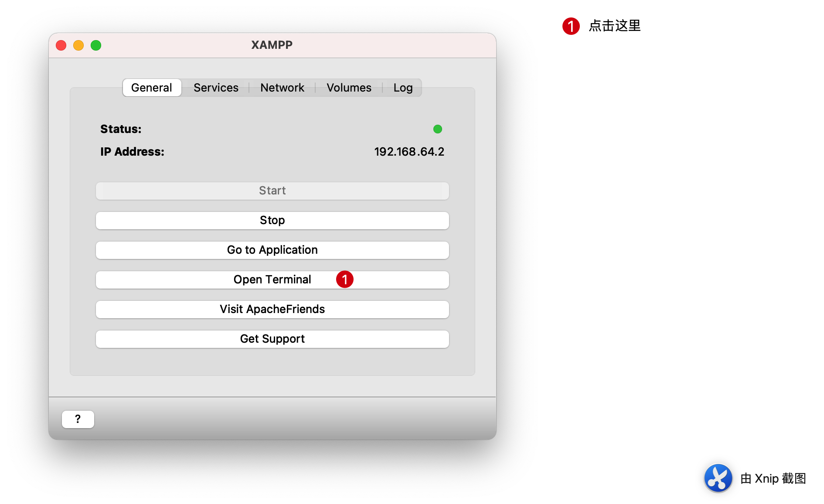Select the General tab

(x=152, y=88)
